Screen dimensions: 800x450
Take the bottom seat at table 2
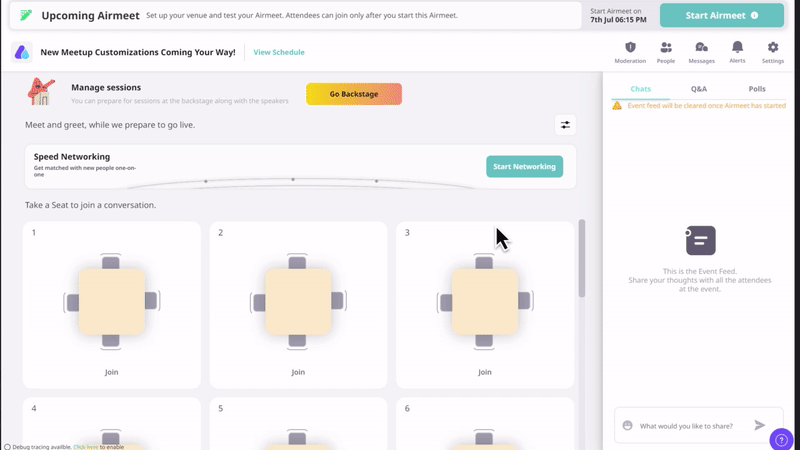click(x=297, y=341)
